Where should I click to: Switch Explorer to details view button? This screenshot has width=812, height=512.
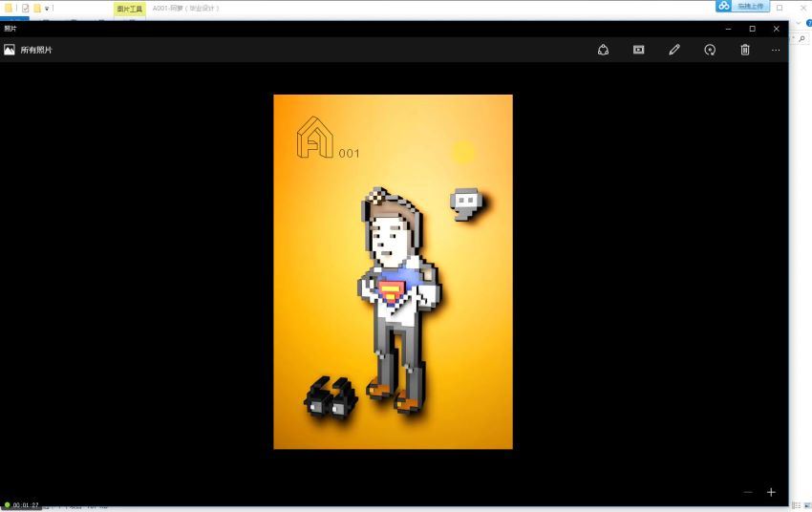[797, 505]
